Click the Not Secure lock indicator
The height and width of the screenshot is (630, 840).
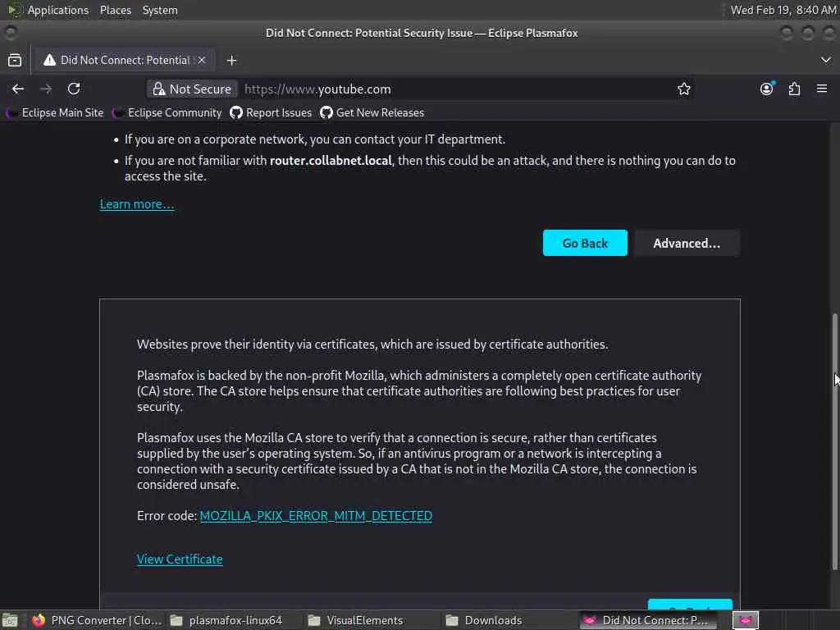click(192, 89)
